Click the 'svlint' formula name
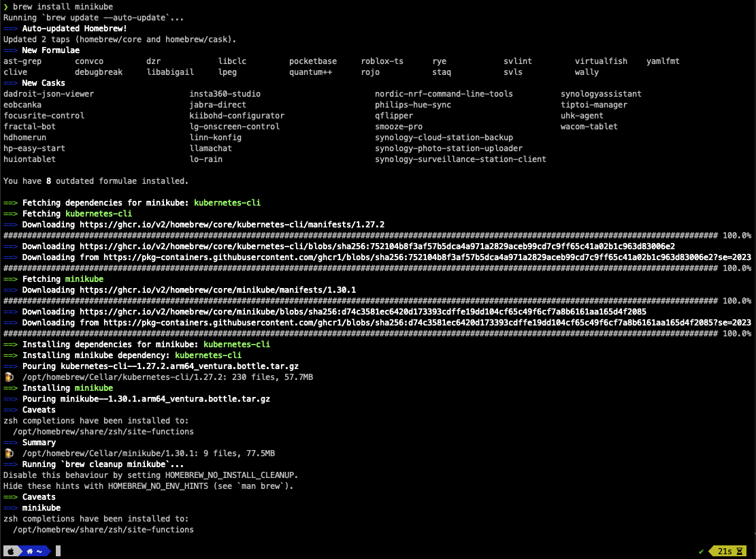 [x=518, y=61]
